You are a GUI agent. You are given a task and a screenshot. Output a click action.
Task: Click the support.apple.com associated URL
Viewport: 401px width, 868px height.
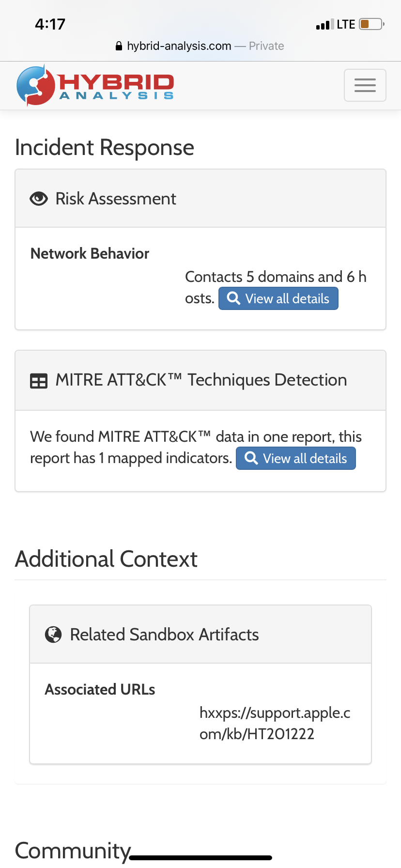click(x=275, y=723)
